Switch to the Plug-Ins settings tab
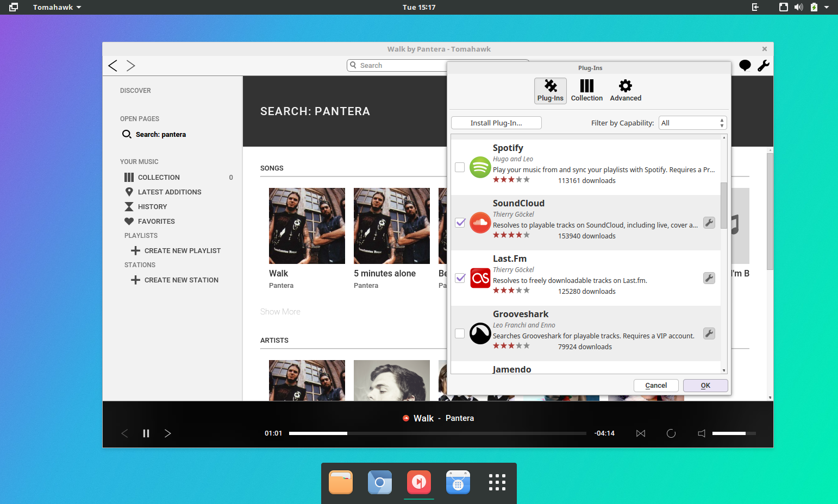The image size is (838, 504). 551,91
